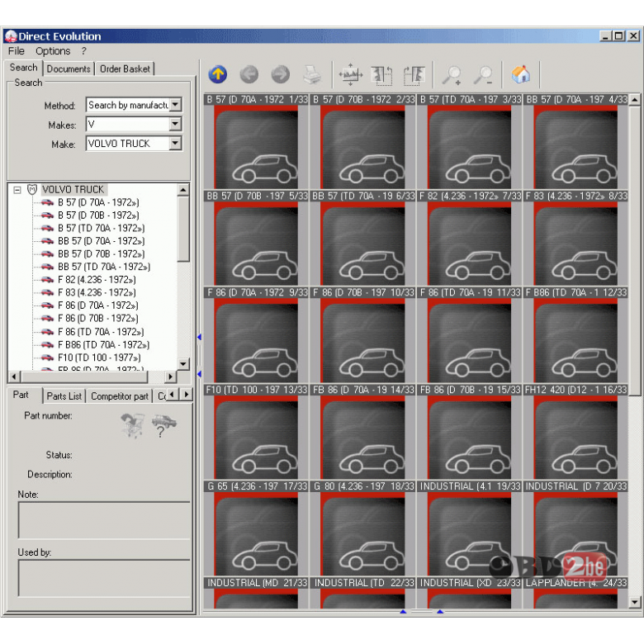The height and width of the screenshot is (644, 644).
Task: Click the tab strip left scroll arrow
Action: click(173, 395)
